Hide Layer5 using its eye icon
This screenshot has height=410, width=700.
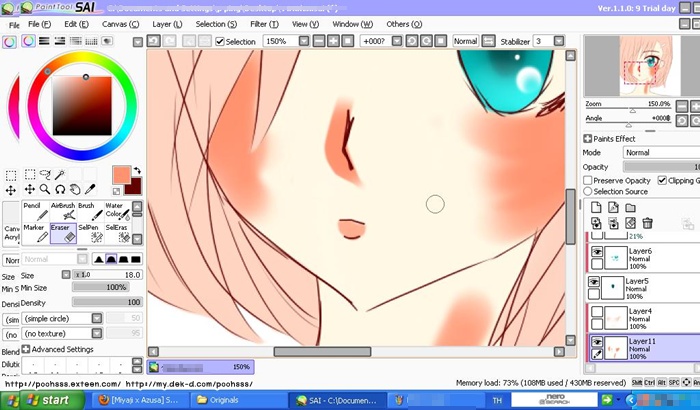(x=594, y=282)
